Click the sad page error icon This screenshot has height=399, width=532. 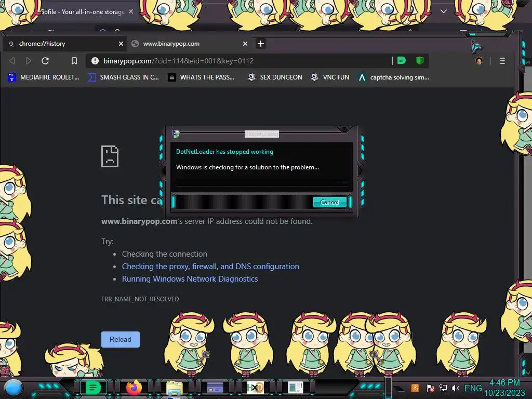[110, 156]
